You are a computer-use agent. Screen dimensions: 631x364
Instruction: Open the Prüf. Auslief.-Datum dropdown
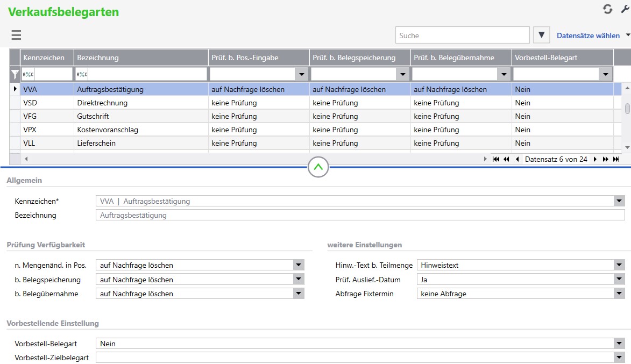(619, 280)
